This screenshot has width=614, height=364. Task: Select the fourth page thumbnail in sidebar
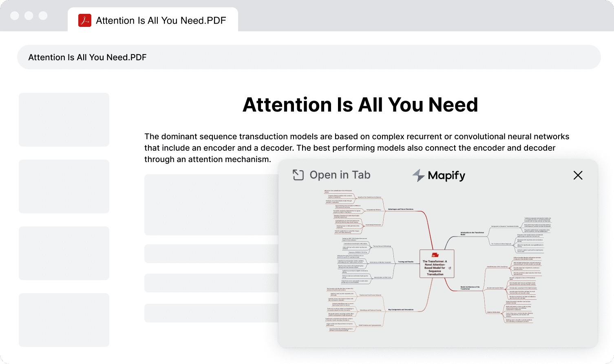(64, 320)
